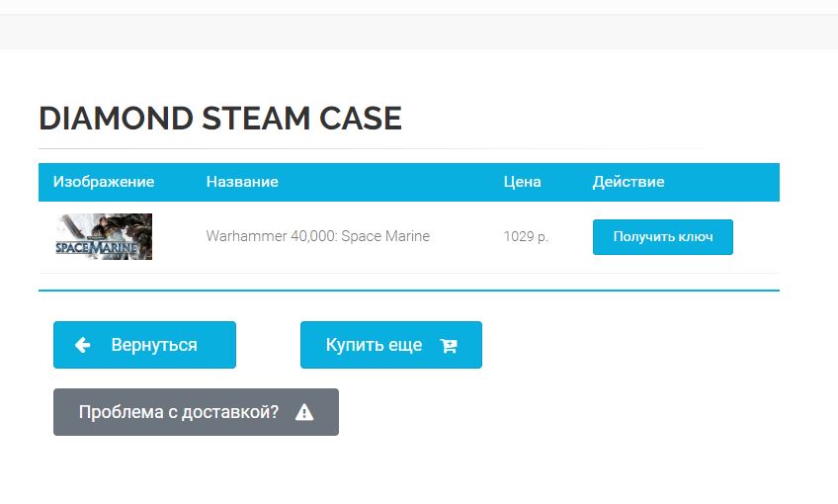Click the 1029 р. price value
Screen dimensions: 838x504
[x=526, y=237]
